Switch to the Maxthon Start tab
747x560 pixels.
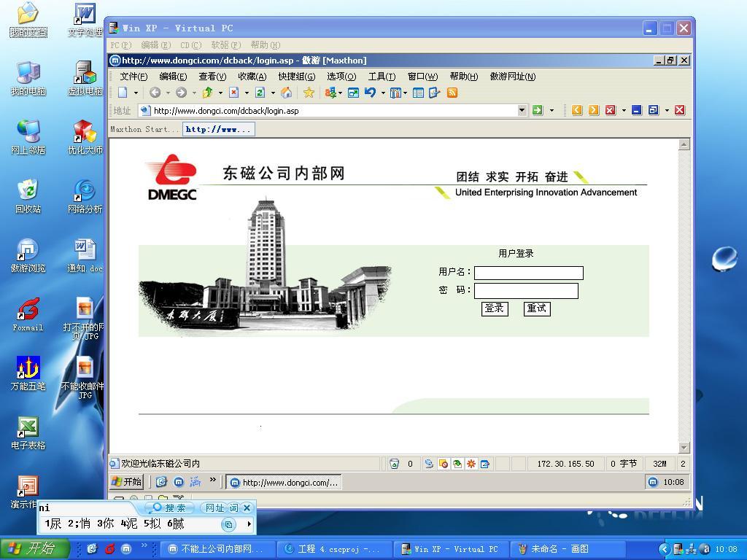(x=145, y=129)
